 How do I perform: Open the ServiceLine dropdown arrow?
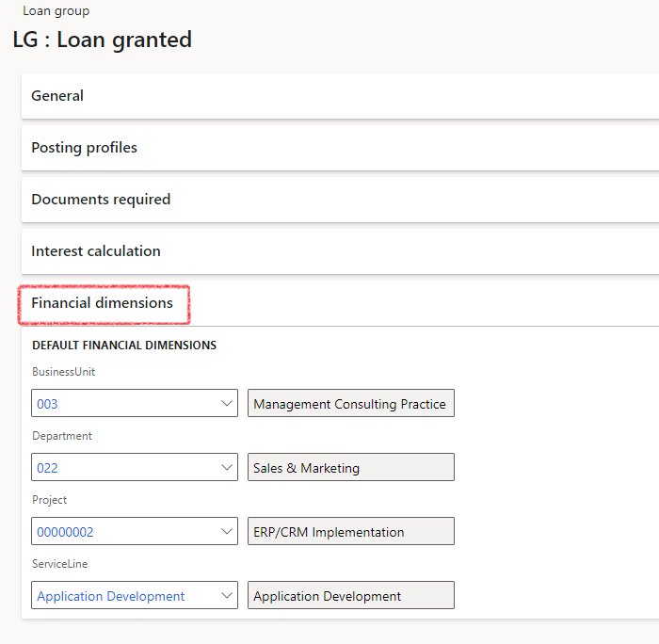(227, 595)
